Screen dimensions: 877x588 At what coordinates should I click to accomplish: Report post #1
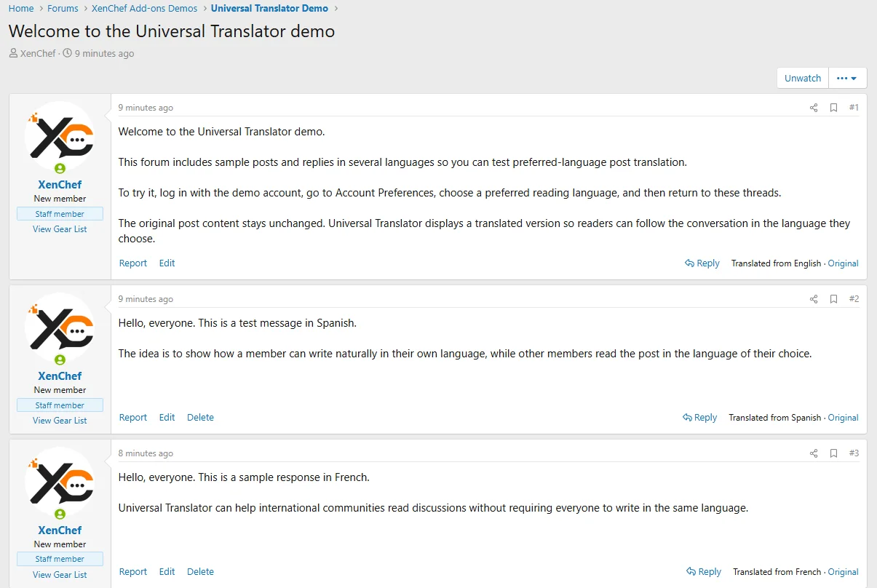(x=132, y=263)
